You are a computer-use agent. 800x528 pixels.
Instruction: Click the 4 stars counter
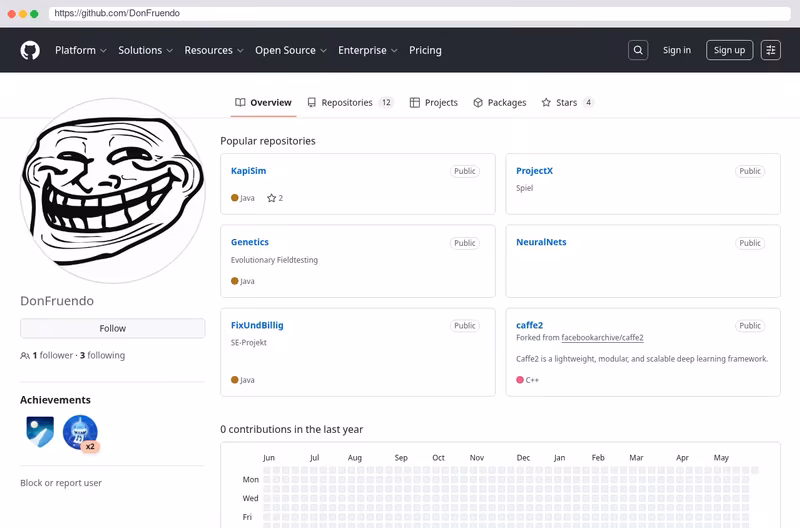pyautogui.click(x=588, y=103)
